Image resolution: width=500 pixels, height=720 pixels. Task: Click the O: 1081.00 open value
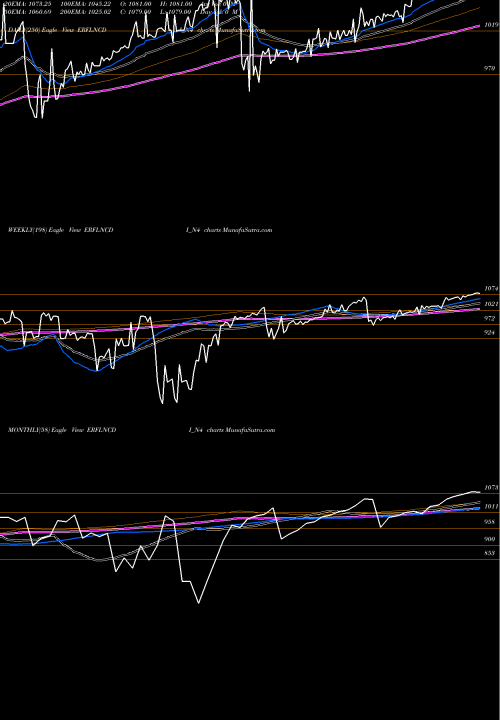click(135, 4)
